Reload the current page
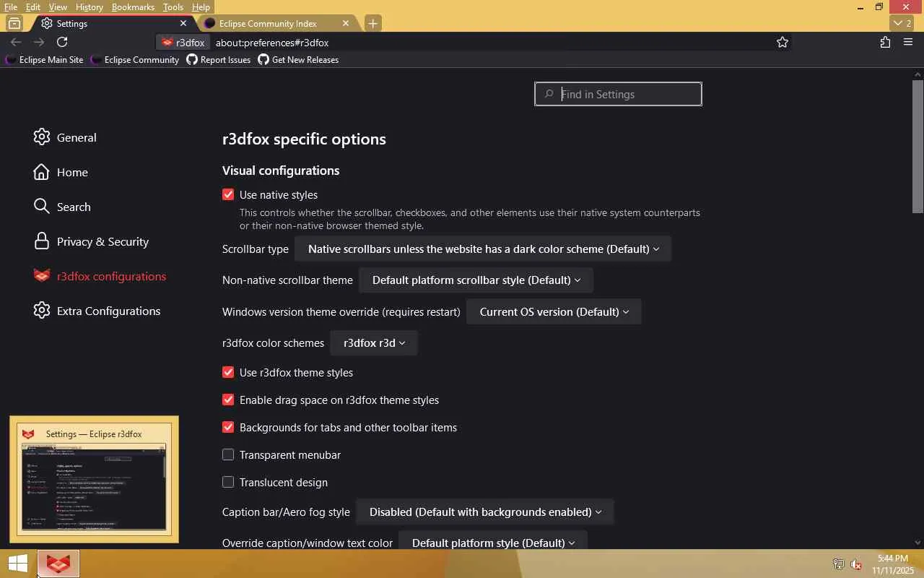This screenshot has height=578, width=924. pyautogui.click(x=62, y=43)
